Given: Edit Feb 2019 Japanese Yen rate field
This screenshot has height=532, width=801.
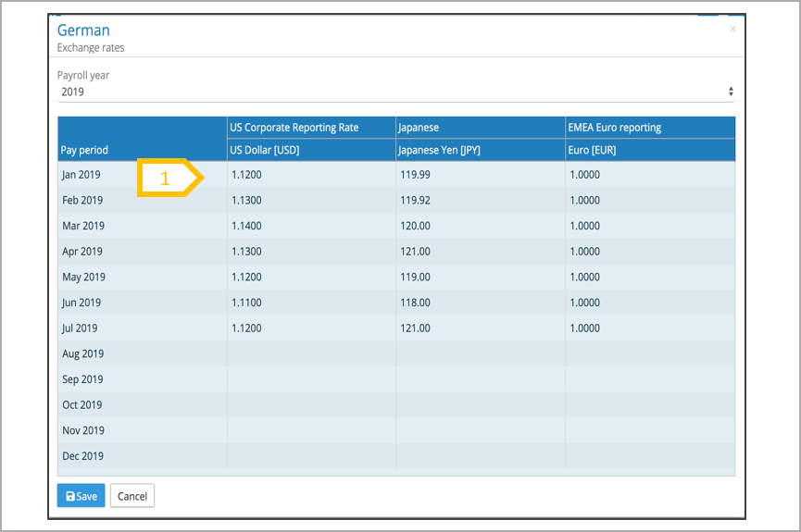Looking at the screenshot, I should 481,200.
